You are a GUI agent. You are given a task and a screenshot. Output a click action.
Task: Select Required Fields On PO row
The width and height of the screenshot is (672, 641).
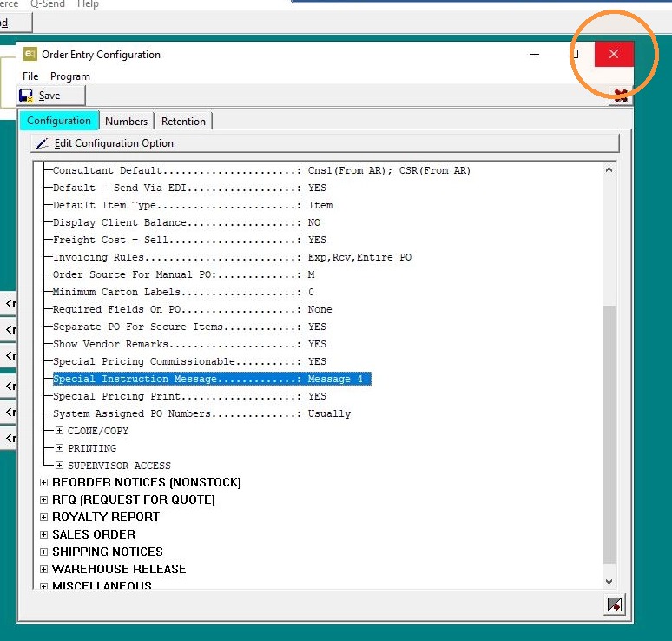point(193,309)
